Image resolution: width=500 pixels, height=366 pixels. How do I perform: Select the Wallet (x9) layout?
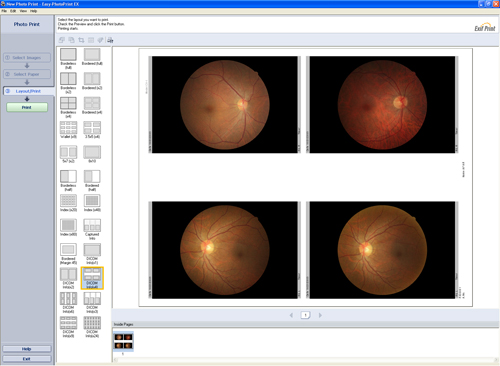(68, 130)
